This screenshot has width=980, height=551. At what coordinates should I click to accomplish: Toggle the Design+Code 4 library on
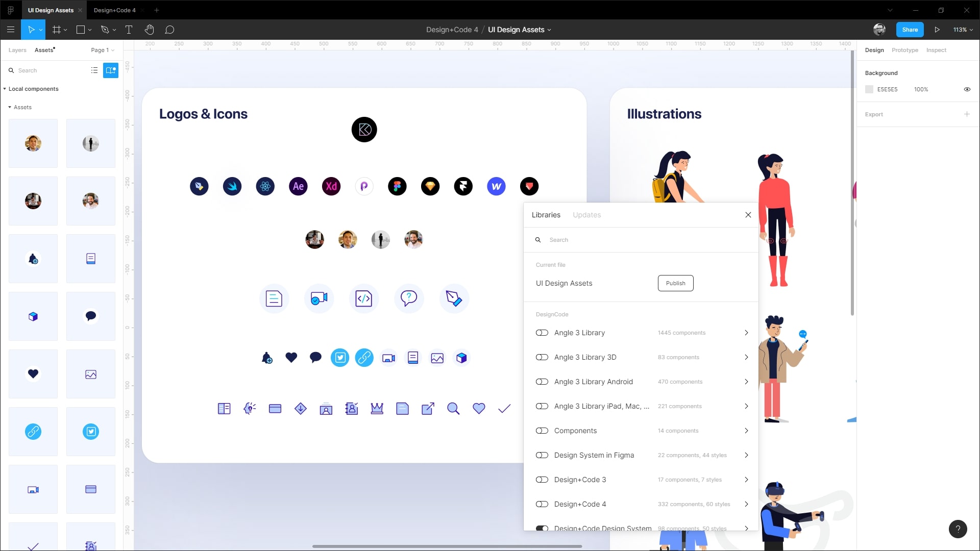(542, 504)
